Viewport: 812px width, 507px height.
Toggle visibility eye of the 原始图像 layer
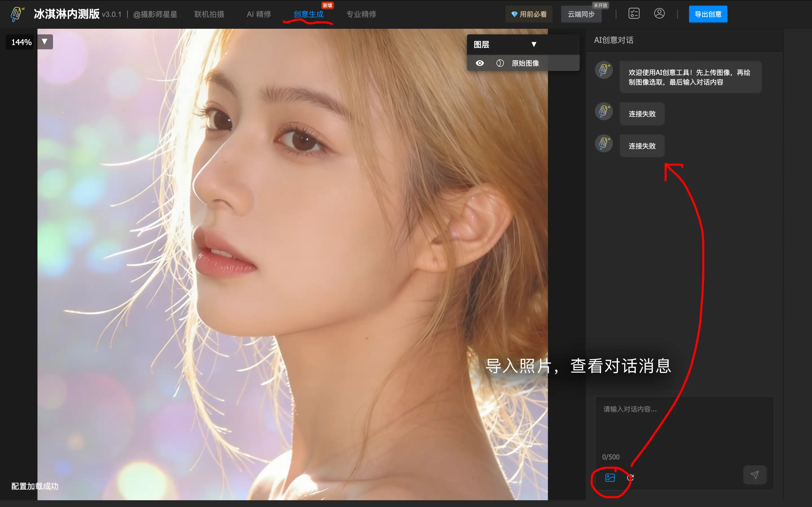[x=480, y=63]
